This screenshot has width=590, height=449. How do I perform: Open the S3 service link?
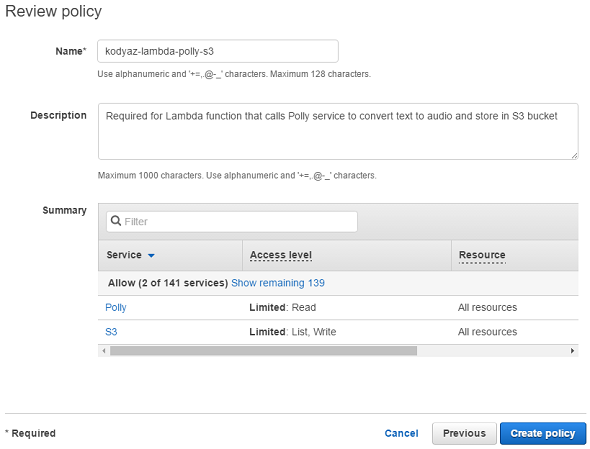(111, 332)
